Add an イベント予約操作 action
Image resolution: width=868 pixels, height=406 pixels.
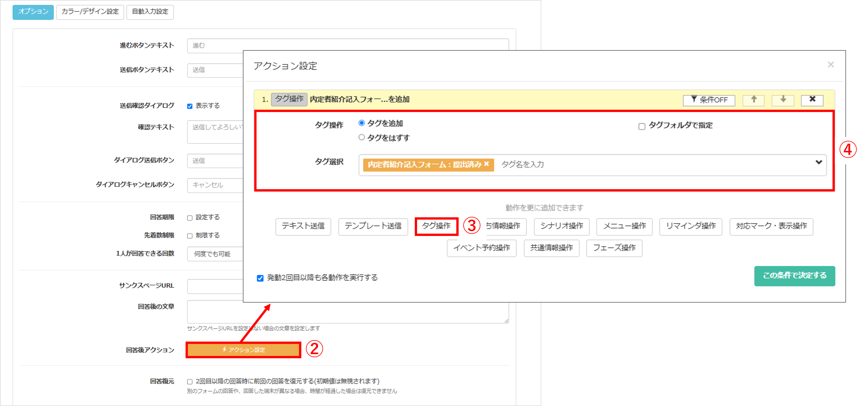tap(481, 248)
